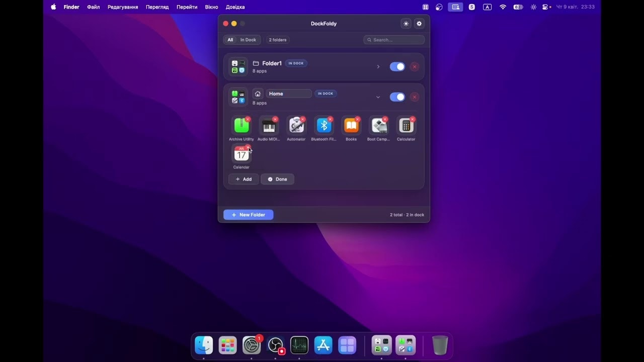Remove Audio MIDI app via red badge
This screenshot has width=644, height=362.
click(x=275, y=119)
